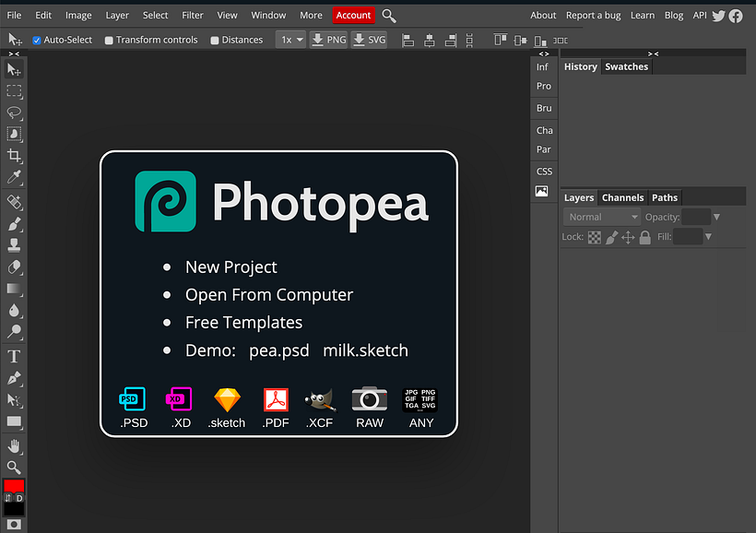
Task: Select the Hand tool
Action: (x=14, y=446)
